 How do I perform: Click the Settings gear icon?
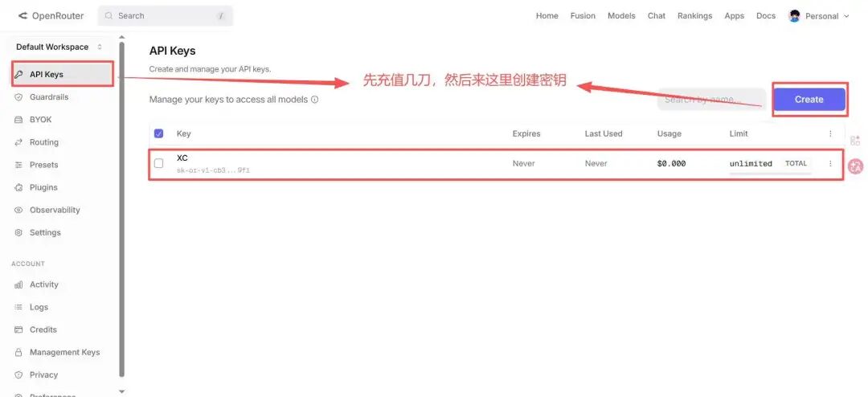(18, 232)
